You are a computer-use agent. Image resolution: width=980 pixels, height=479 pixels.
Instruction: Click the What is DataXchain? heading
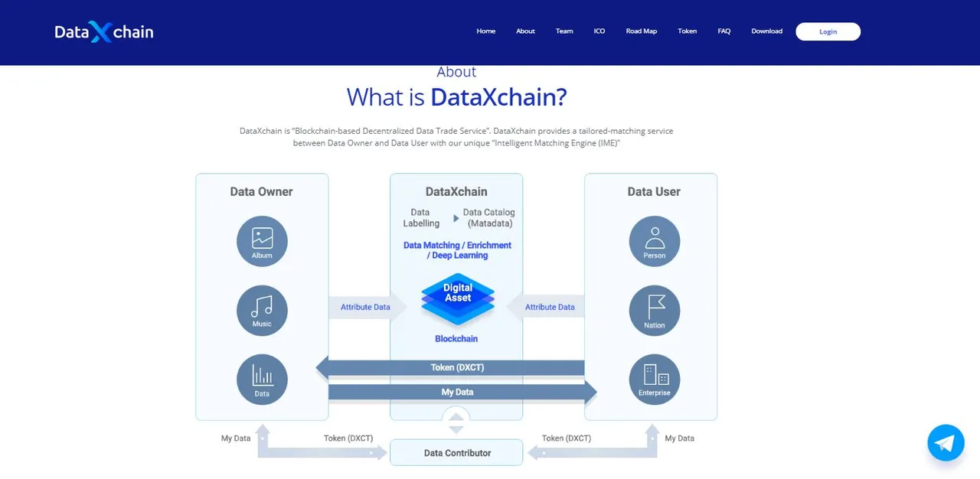pos(456,97)
